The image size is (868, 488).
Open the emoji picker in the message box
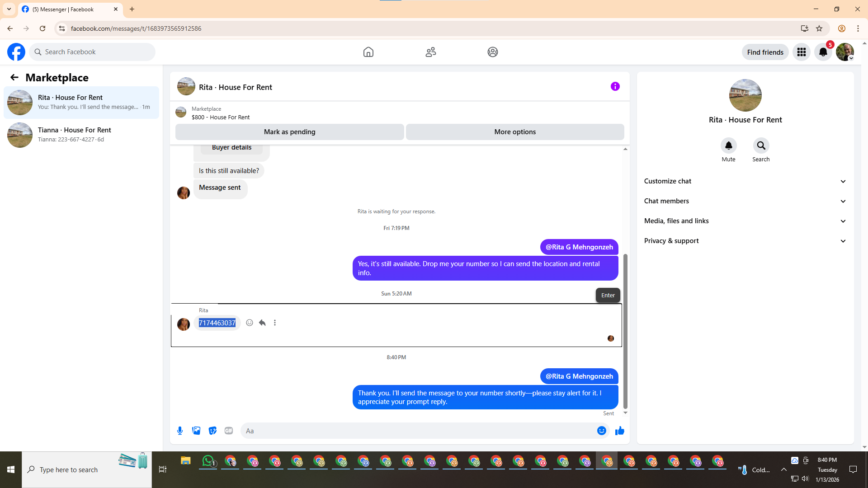pyautogui.click(x=601, y=431)
